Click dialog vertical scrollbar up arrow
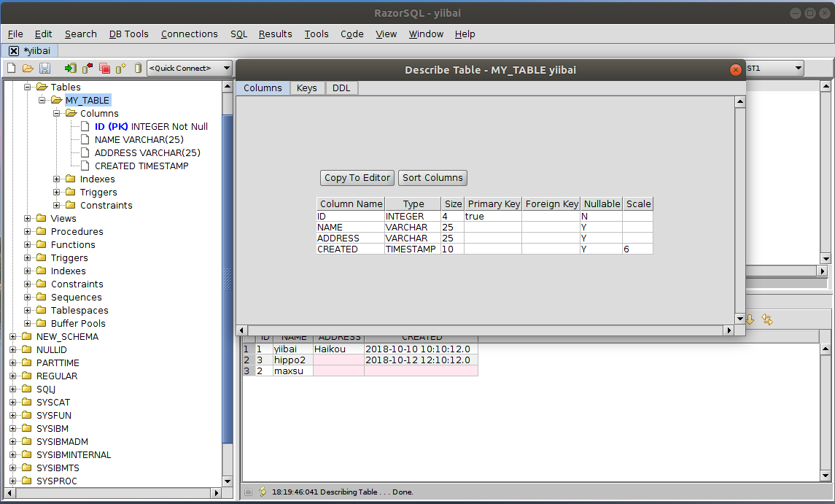 click(x=740, y=102)
